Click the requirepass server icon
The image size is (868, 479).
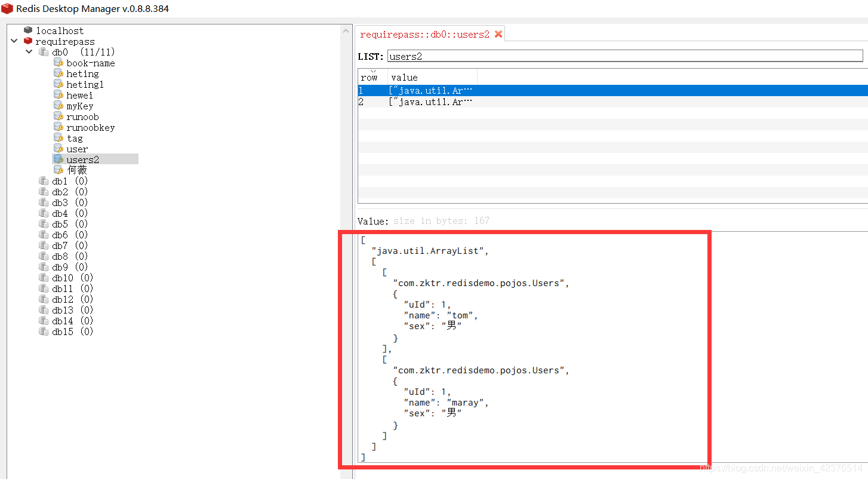point(28,41)
